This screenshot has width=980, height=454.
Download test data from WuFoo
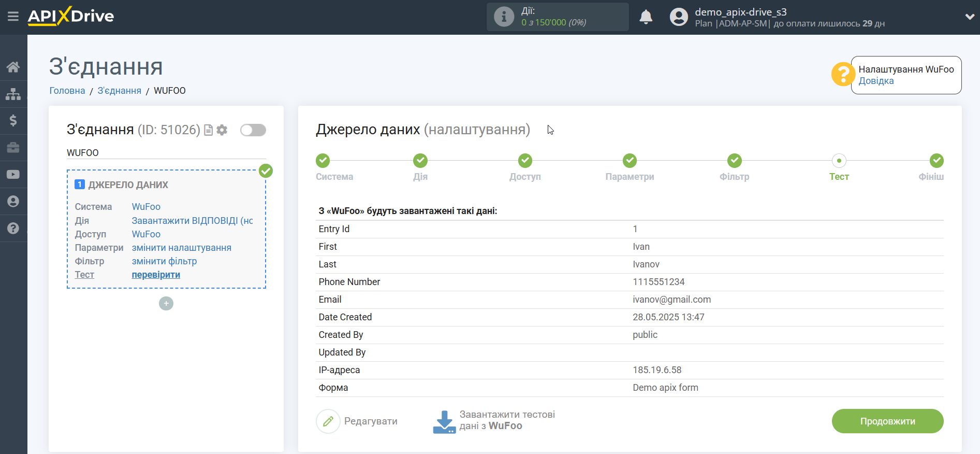[x=494, y=421]
